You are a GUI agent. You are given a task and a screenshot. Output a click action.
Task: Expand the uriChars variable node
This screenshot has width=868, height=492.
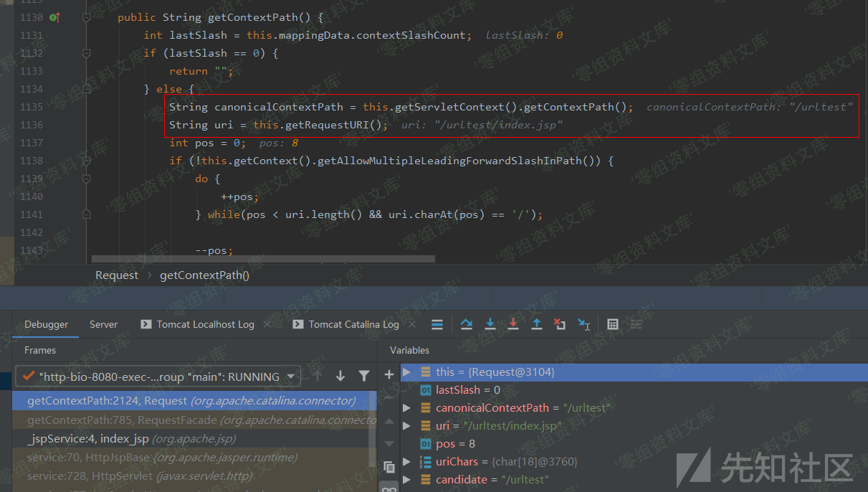407,462
